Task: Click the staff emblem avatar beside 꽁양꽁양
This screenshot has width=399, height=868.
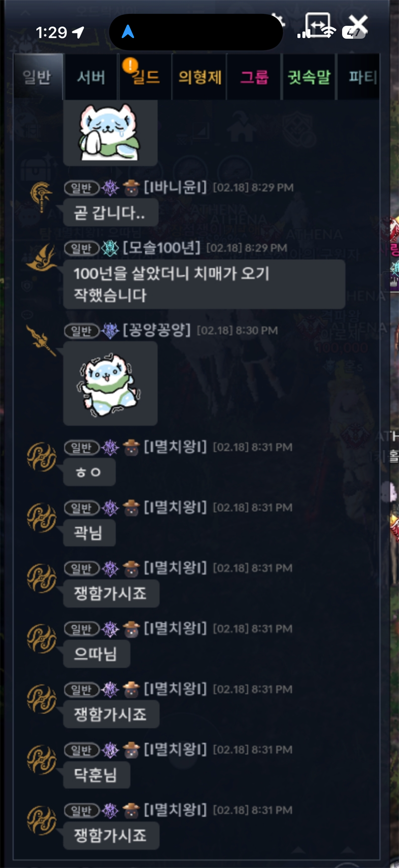Action: [x=41, y=340]
